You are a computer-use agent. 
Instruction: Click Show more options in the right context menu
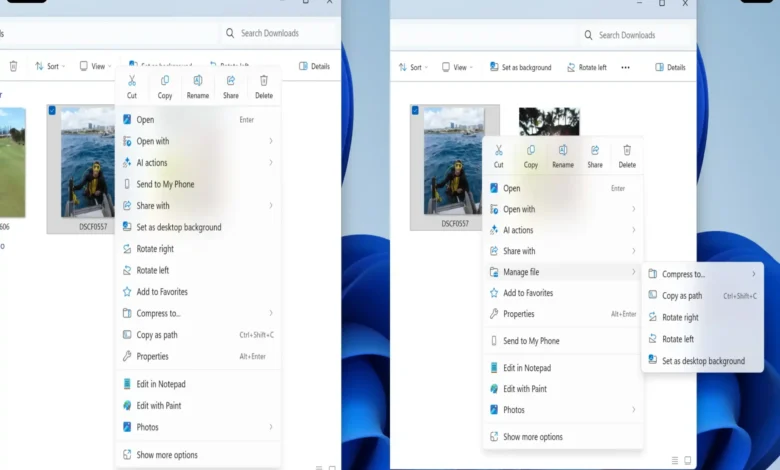pyautogui.click(x=532, y=437)
